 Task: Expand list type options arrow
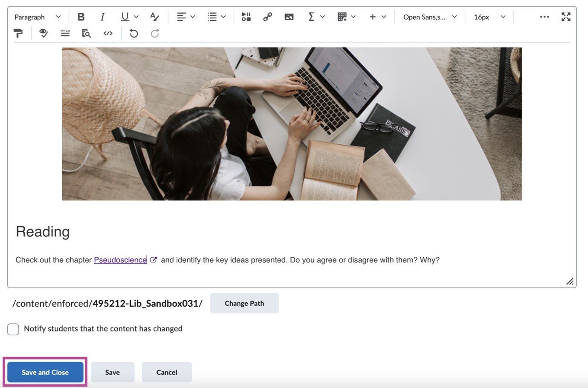coord(223,17)
